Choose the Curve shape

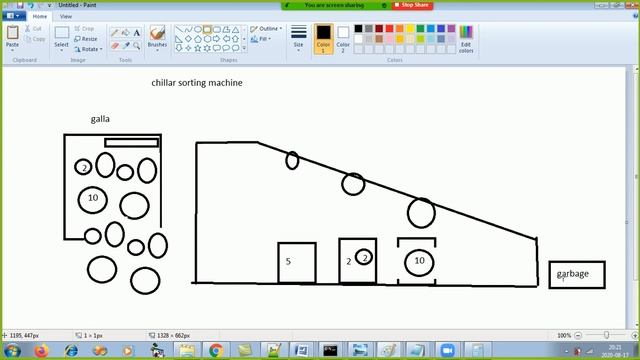coord(188,30)
